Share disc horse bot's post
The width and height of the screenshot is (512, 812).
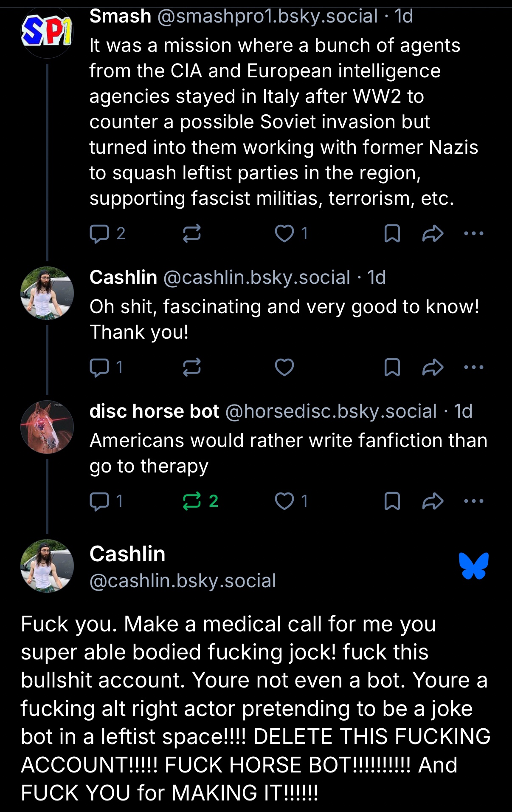click(433, 501)
